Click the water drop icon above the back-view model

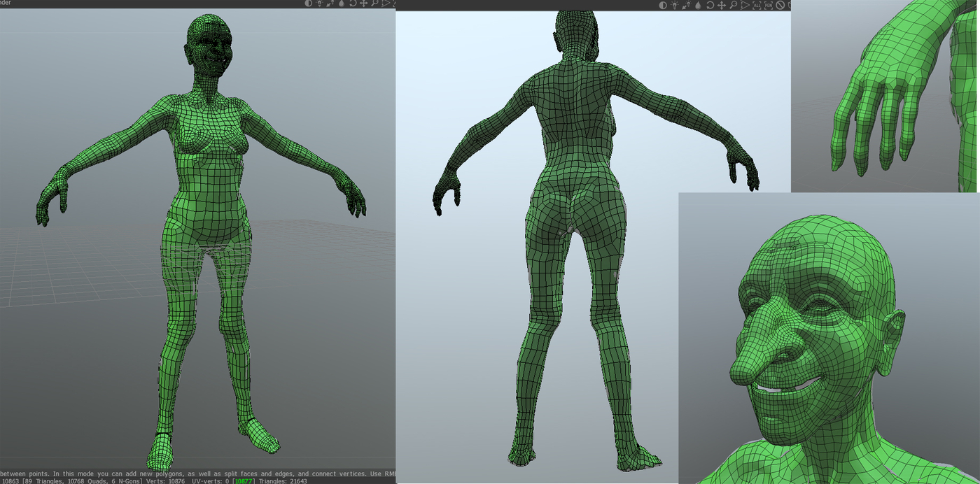point(698,6)
